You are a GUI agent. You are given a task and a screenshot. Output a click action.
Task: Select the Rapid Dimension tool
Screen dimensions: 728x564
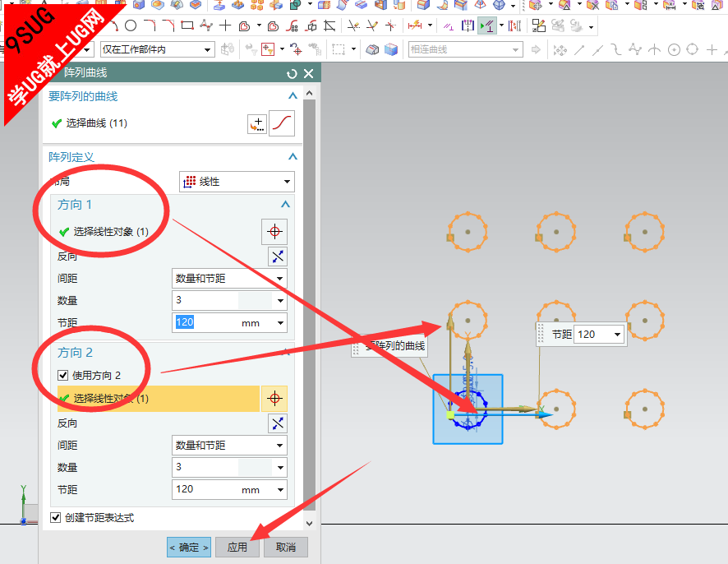click(415, 25)
